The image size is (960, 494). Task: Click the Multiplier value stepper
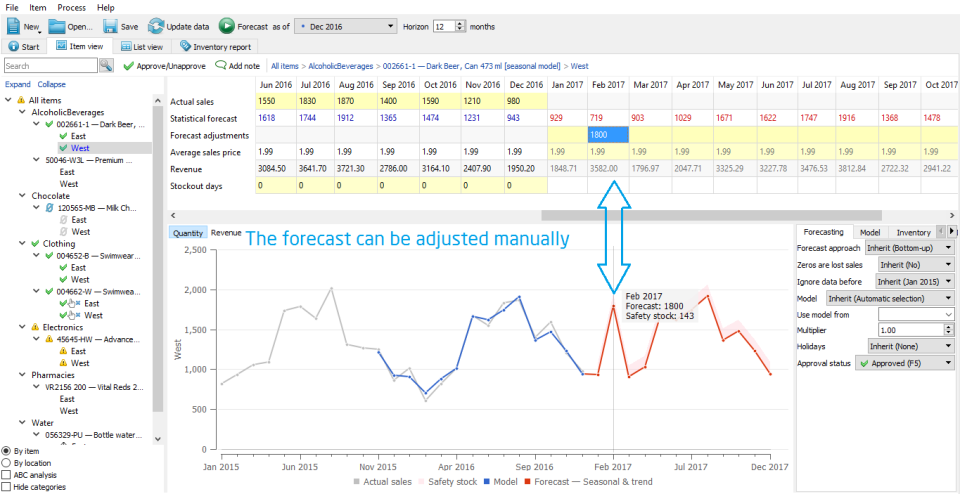coord(949,330)
